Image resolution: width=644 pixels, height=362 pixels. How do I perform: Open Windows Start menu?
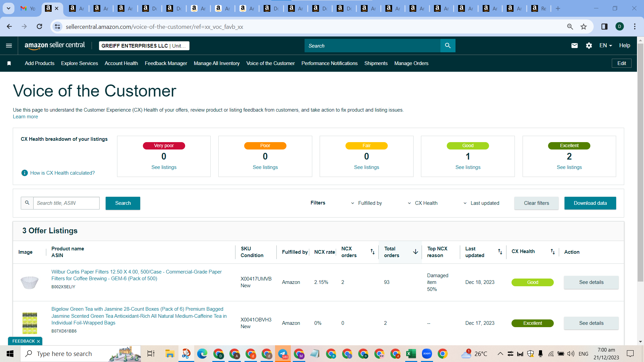point(10,354)
